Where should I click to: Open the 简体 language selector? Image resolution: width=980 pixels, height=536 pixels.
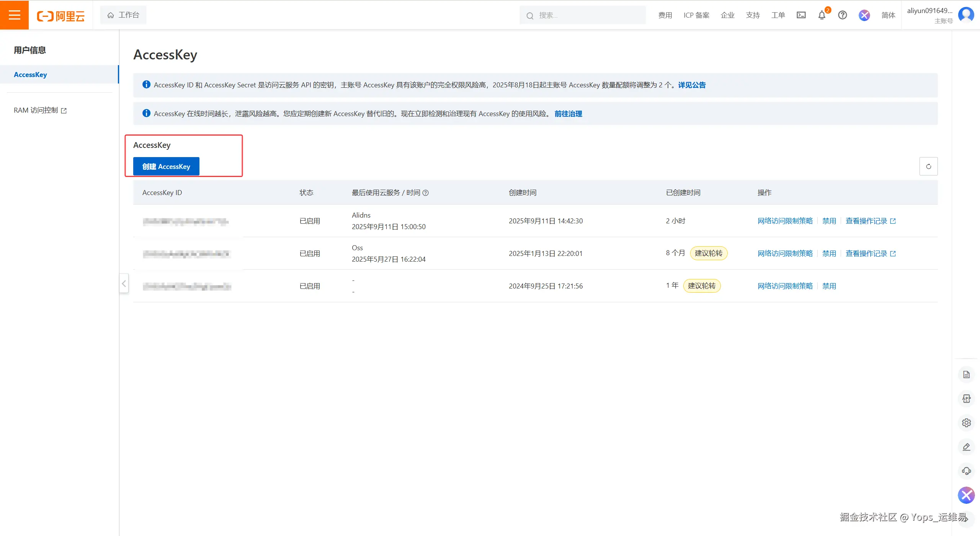tap(888, 15)
